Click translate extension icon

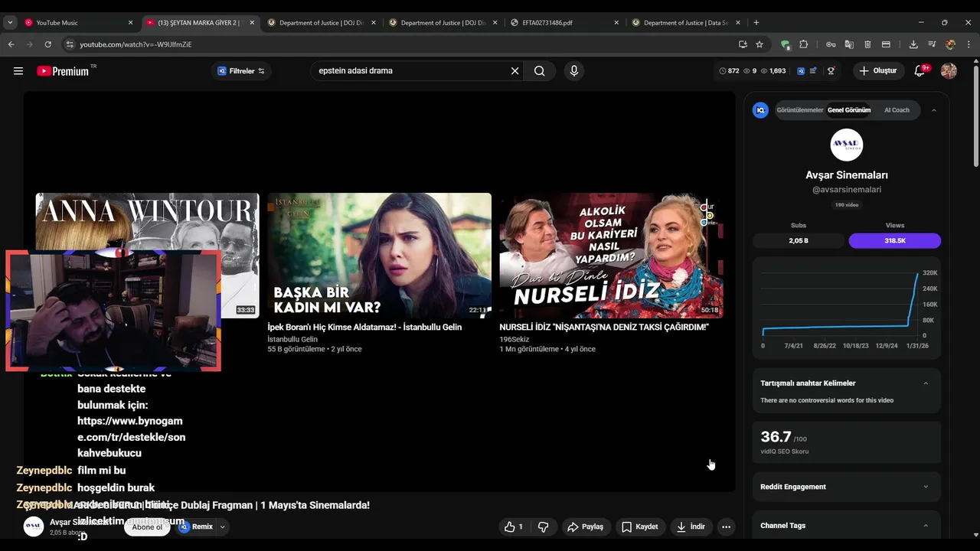849,44
